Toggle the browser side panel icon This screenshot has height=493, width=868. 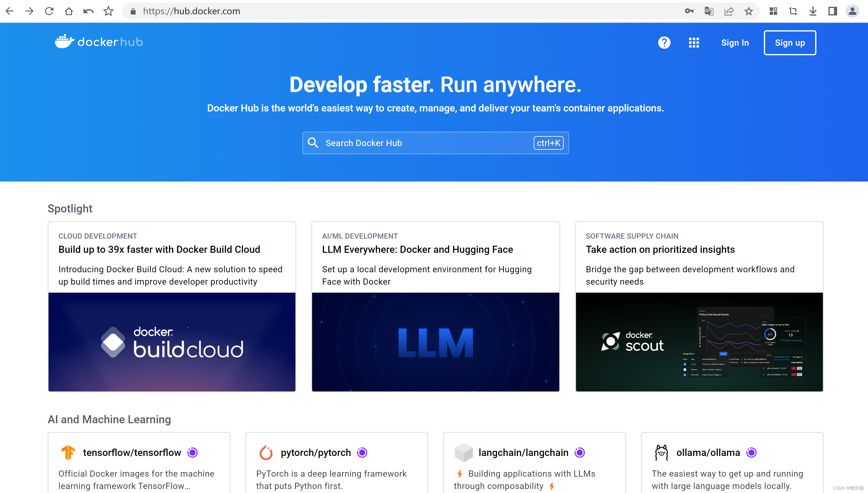[x=833, y=11]
